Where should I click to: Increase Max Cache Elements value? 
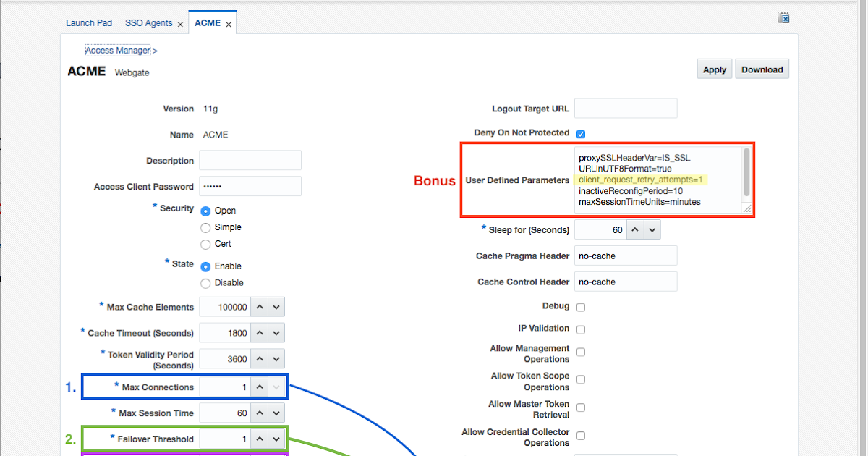click(259, 307)
